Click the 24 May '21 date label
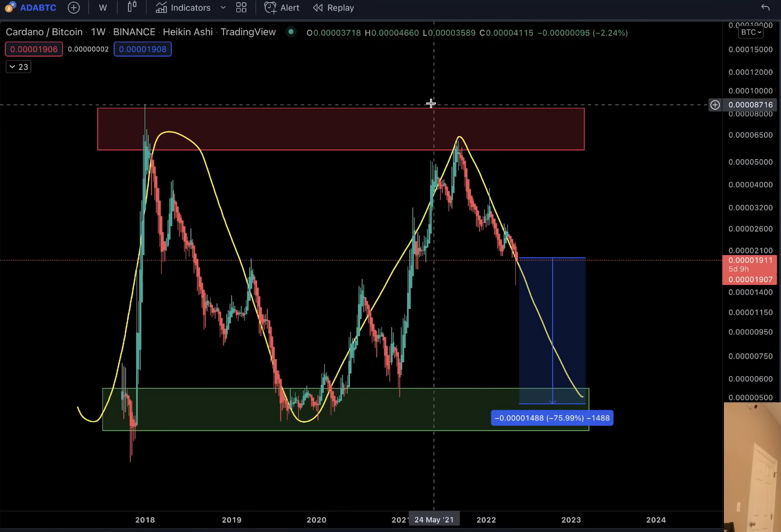This screenshot has height=532, width=781. pos(434,520)
